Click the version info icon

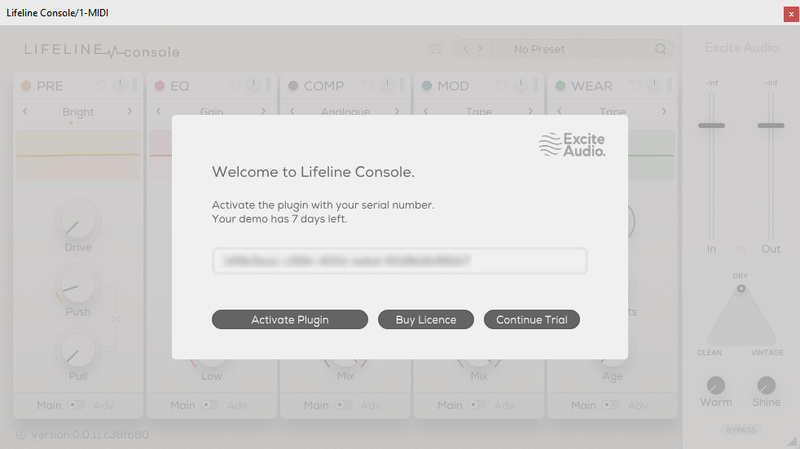[21, 435]
